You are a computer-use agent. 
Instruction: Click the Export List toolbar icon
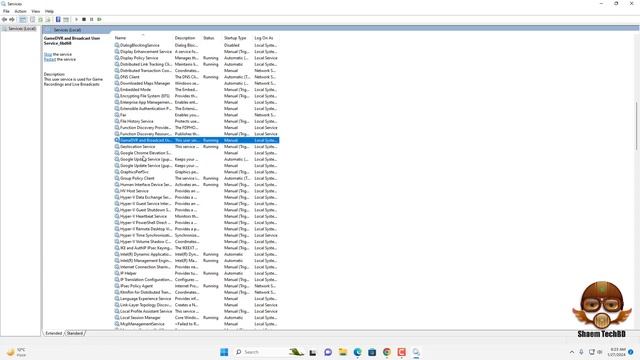48,20
